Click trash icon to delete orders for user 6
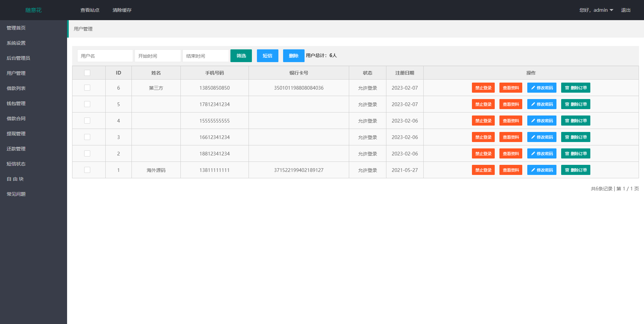 click(x=567, y=88)
